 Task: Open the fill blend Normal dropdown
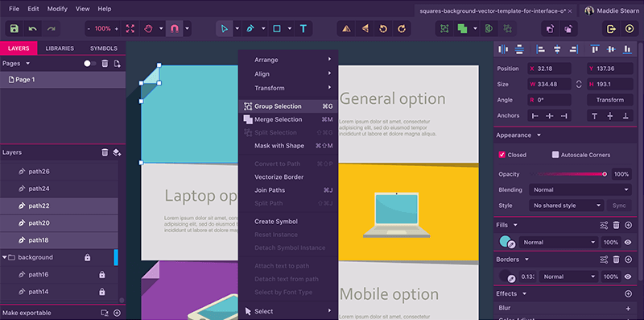(x=558, y=243)
